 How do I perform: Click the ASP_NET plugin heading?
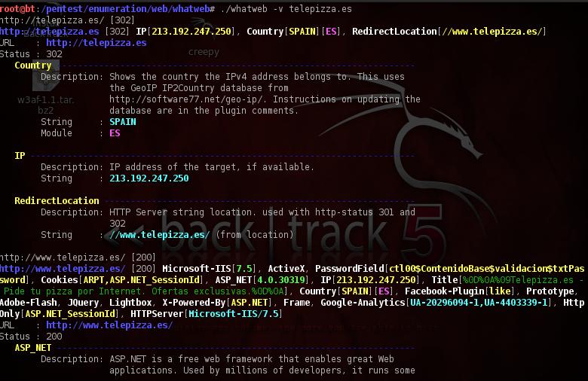click(33, 348)
